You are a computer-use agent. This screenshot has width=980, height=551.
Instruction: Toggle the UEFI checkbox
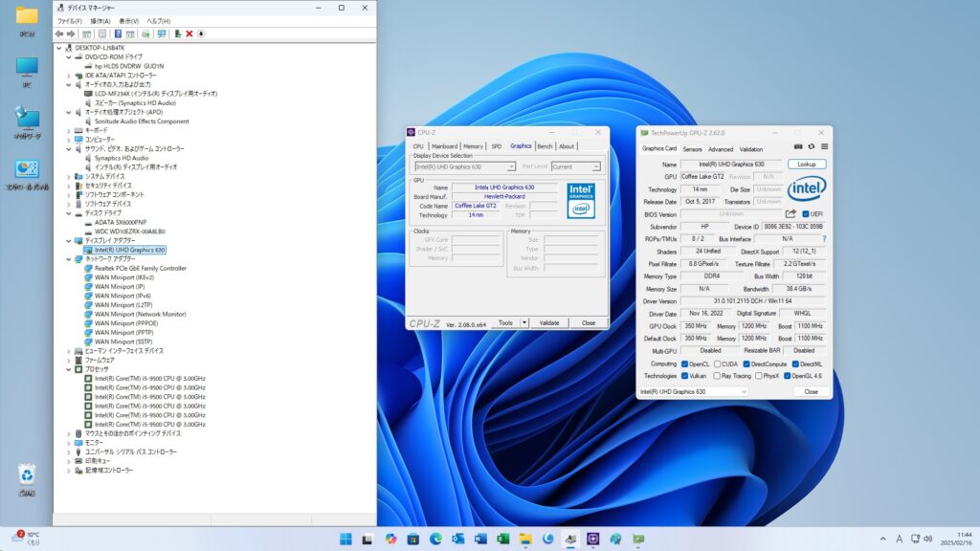[x=805, y=213]
